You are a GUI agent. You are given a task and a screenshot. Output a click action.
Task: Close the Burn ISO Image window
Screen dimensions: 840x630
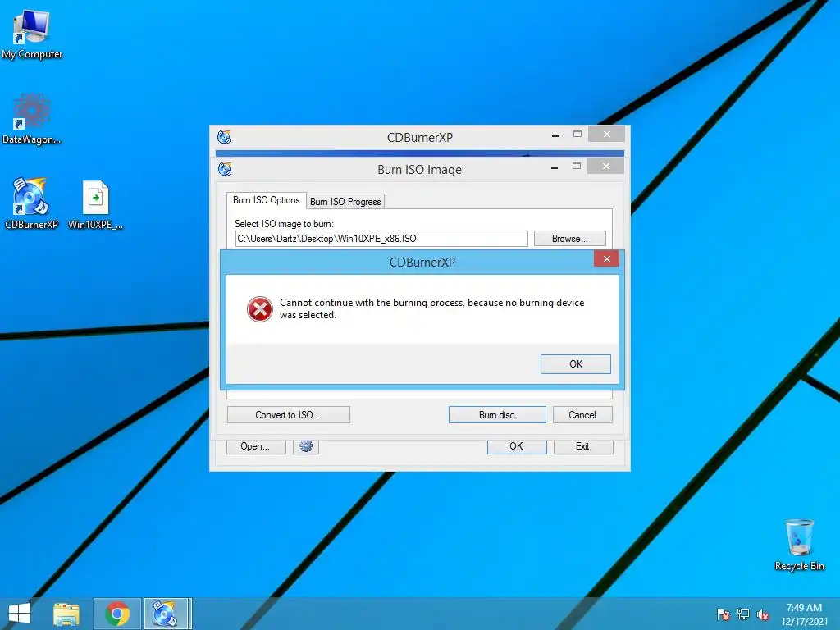coord(606,166)
